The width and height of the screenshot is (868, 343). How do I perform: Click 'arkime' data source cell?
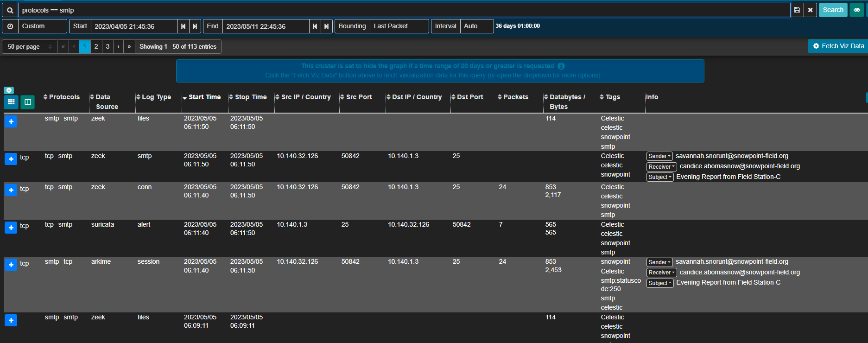pos(101,261)
